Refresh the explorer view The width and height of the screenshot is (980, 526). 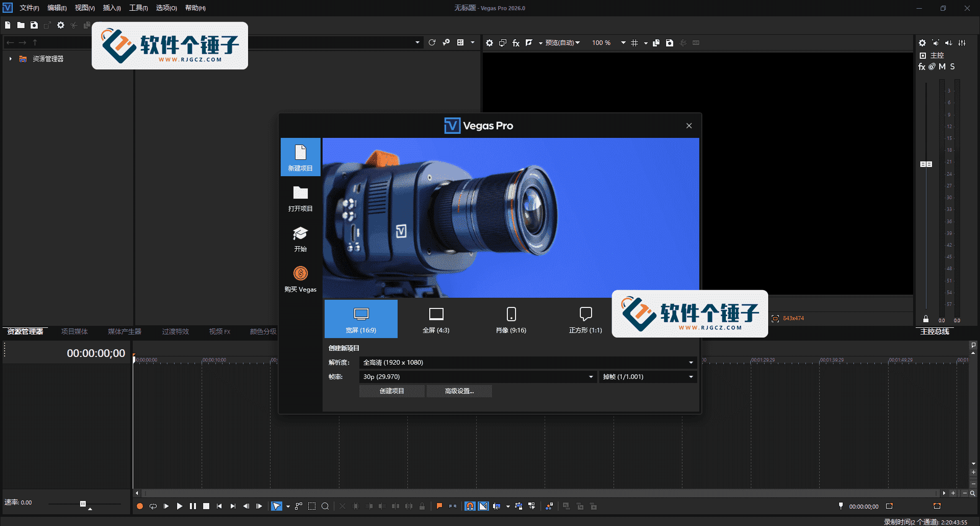pos(432,42)
